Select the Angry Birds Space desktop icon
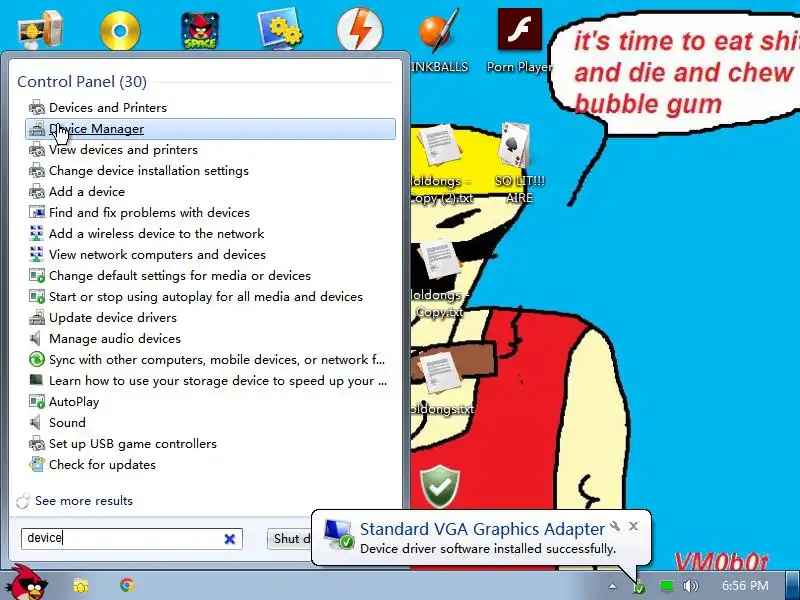 [200, 30]
